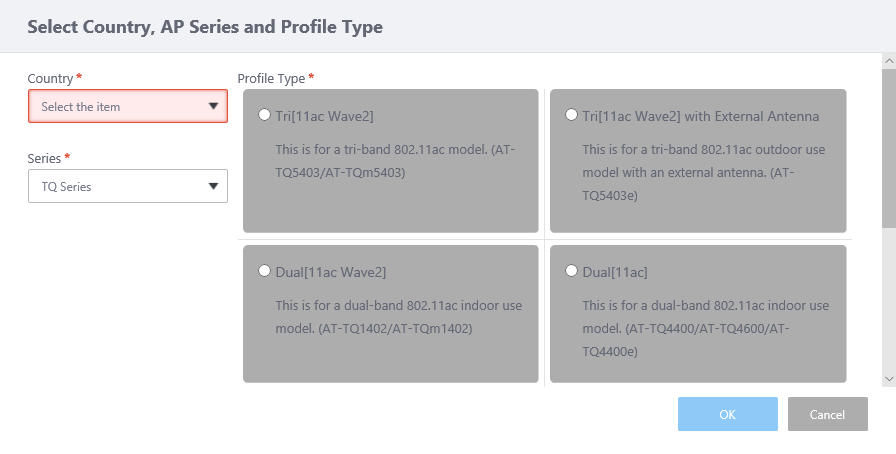Open the Country dropdown showing 'Select the item'
The image size is (896, 454).
click(x=115, y=106)
